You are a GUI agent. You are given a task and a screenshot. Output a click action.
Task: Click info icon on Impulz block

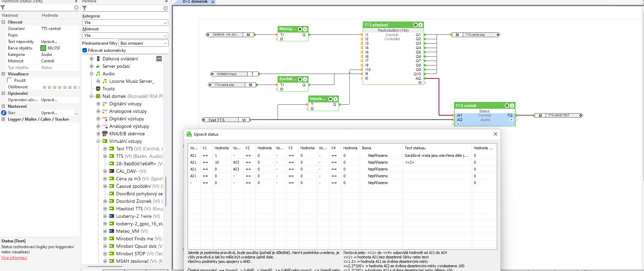coord(335,99)
